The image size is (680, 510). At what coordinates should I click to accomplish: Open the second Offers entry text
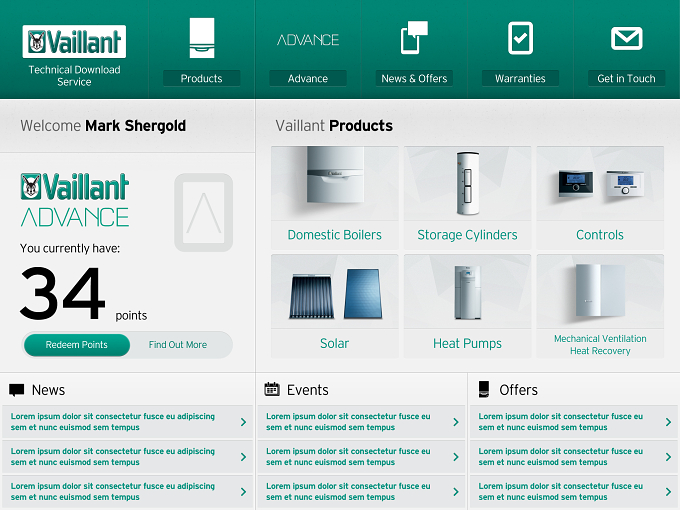coord(561,457)
